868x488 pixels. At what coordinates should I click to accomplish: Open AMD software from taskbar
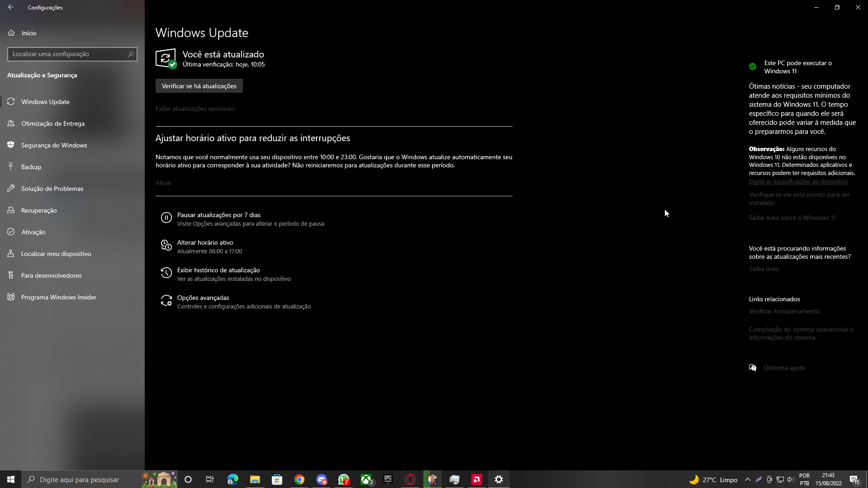click(x=477, y=479)
